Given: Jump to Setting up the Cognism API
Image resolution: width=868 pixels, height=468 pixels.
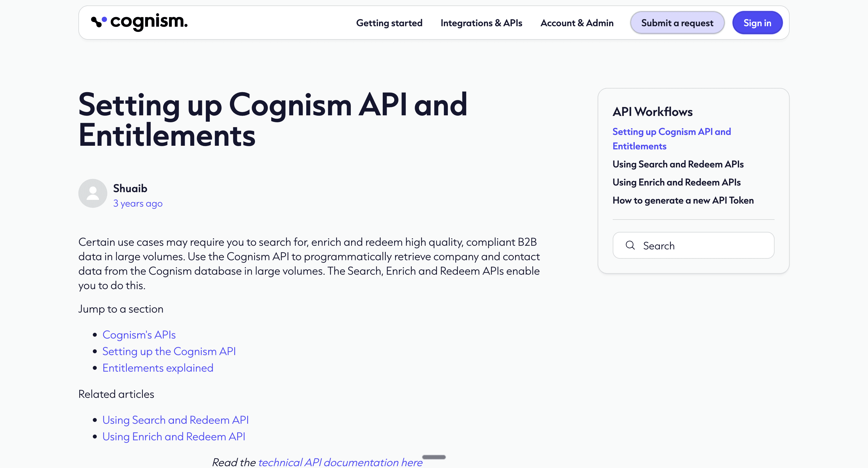Looking at the screenshot, I should point(169,351).
